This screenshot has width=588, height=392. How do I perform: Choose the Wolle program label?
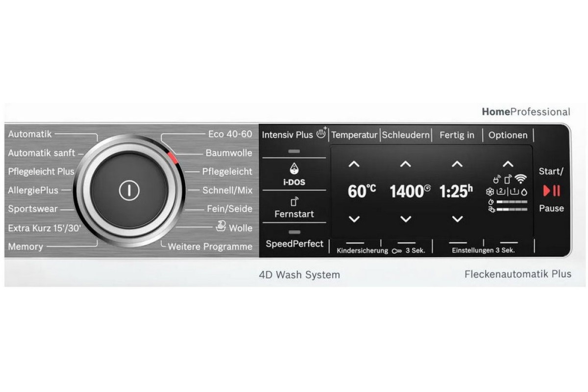241,228
